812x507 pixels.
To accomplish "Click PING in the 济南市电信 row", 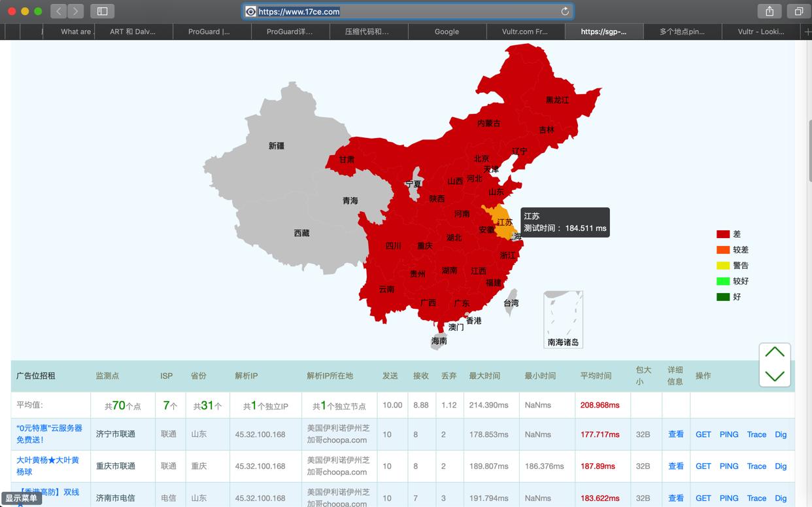I will tap(729, 498).
